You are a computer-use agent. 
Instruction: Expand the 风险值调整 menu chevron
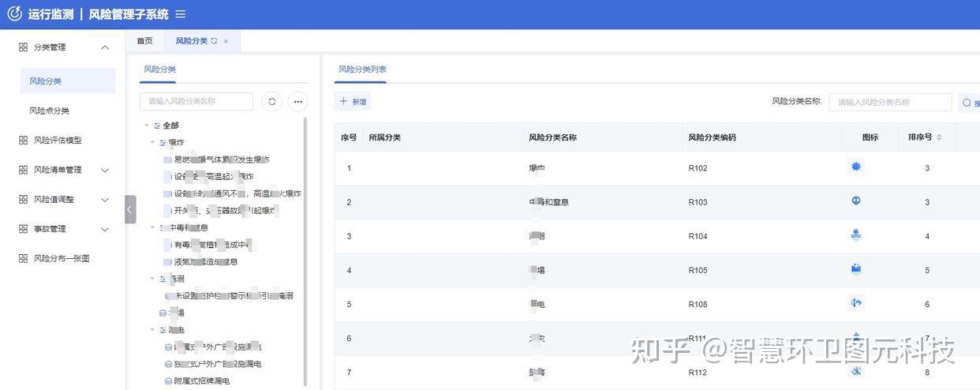pyautogui.click(x=105, y=200)
